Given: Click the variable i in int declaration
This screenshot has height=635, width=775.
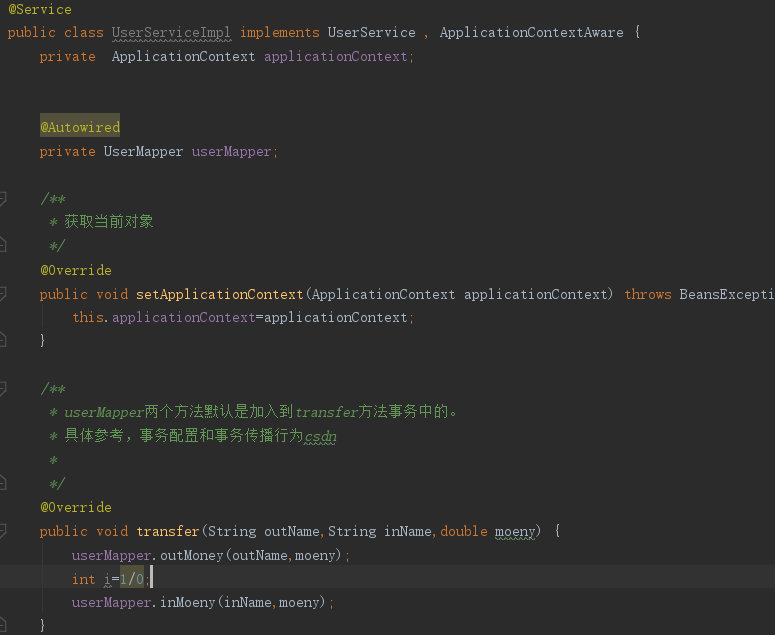Looking at the screenshot, I should pyautogui.click(x=107, y=579).
